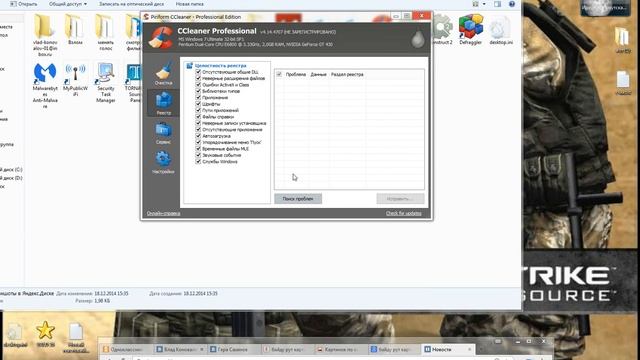
Task: Uncheck Ошибки ActiveX и Class
Action: click(198, 84)
